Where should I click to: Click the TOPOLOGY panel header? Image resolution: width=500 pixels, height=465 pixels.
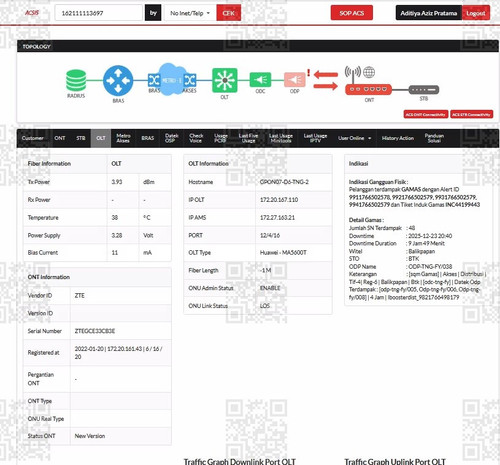(x=258, y=46)
